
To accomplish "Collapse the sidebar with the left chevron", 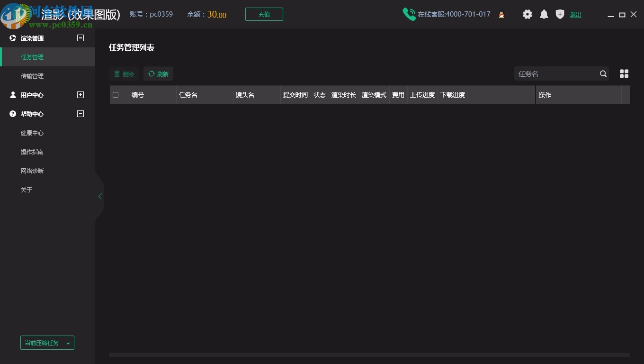I will click(x=100, y=196).
